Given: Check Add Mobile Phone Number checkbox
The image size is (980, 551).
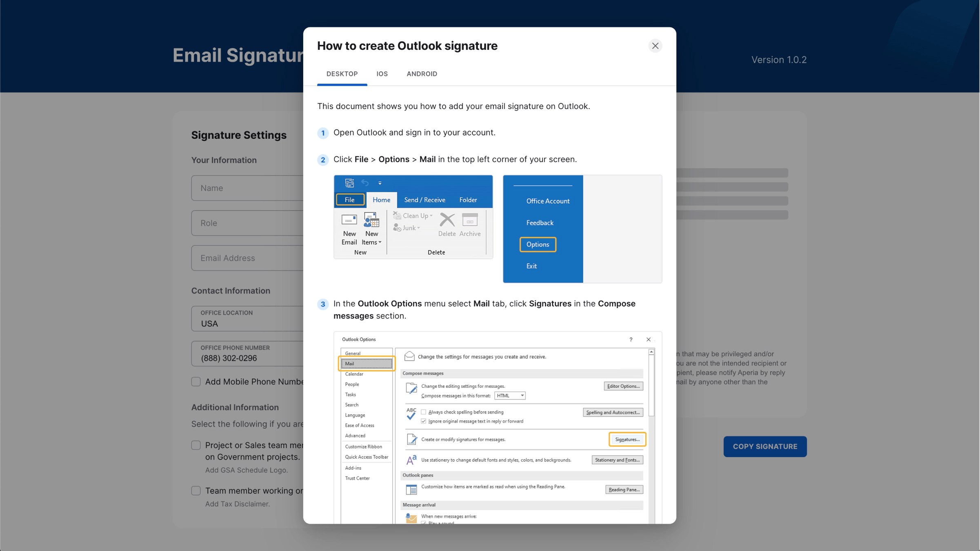Looking at the screenshot, I should point(196,382).
